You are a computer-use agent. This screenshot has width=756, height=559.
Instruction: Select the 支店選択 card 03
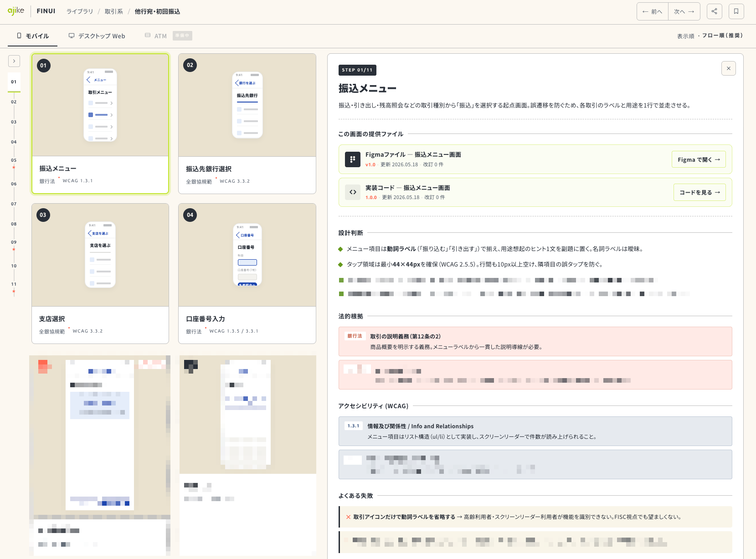[x=100, y=273]
